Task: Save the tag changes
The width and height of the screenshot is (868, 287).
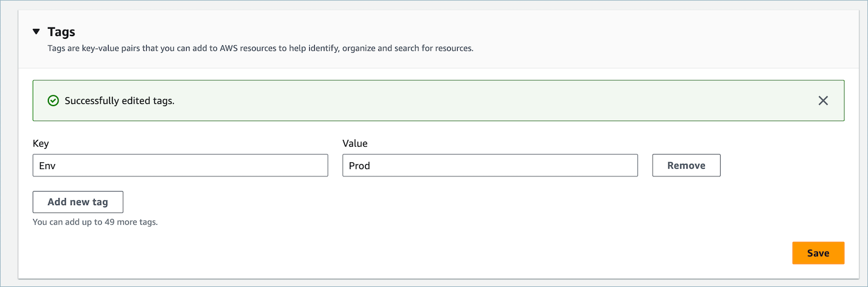Action: [818, 253]
